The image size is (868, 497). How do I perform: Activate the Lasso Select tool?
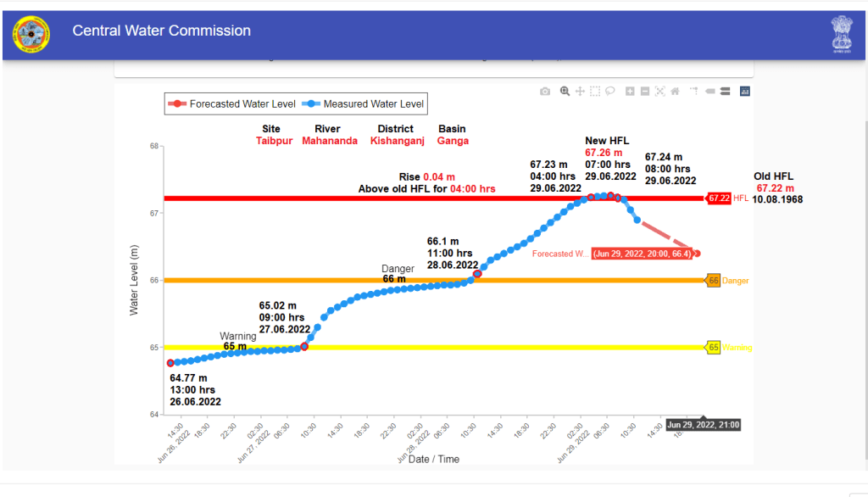(x=610, y=92)
